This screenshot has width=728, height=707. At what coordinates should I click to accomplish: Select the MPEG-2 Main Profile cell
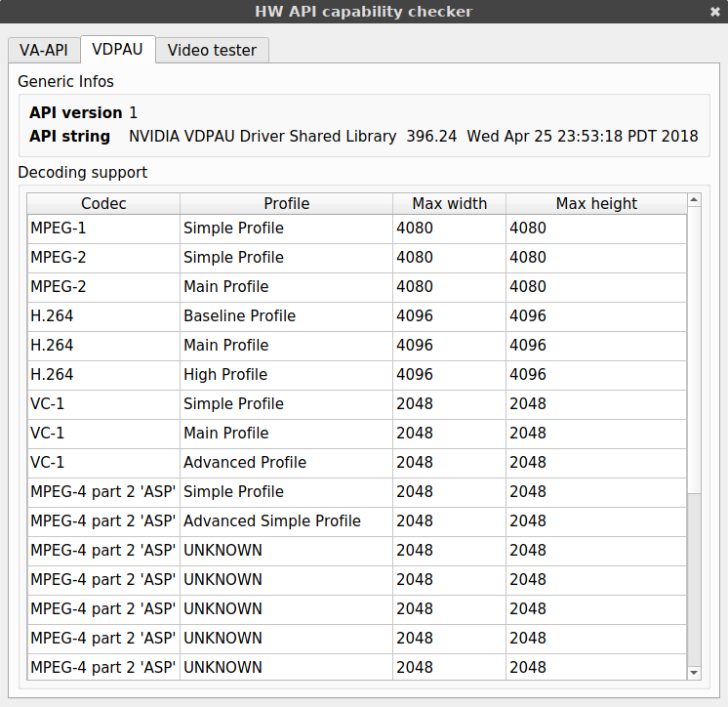[287, 287]
